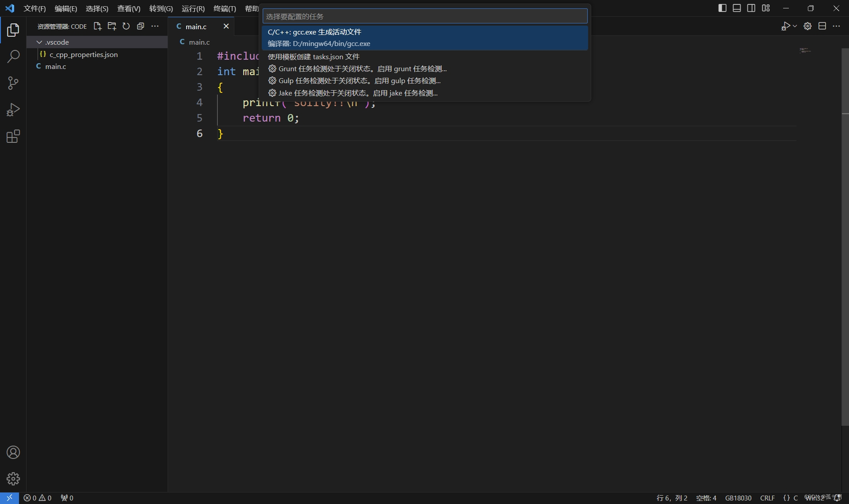Image resolution: width=849 pixels, height=504 pixels.
Task: Select the main.c editor tab
Action: point(201,27)
